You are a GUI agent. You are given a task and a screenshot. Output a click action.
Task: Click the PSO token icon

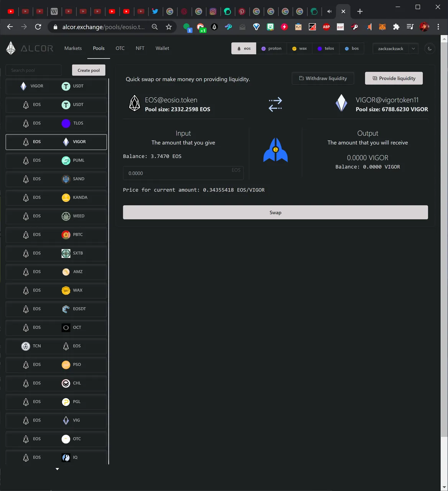[x=66, y=365]
